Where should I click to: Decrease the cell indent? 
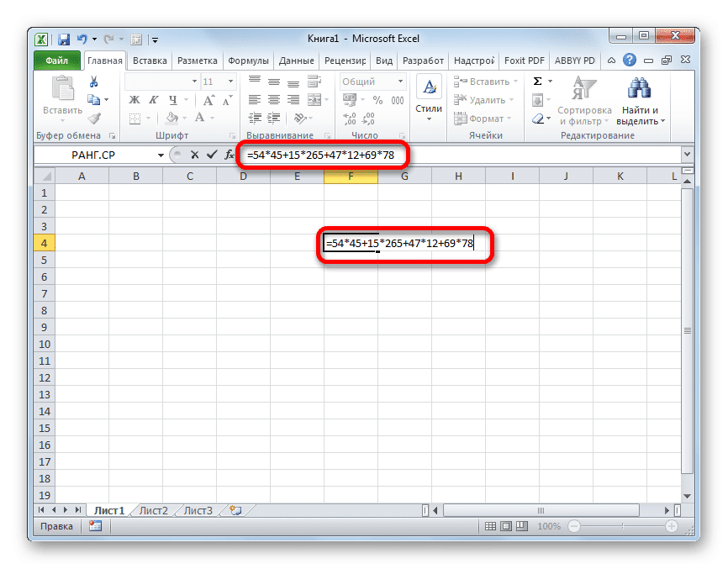click(x=255, y=118)
